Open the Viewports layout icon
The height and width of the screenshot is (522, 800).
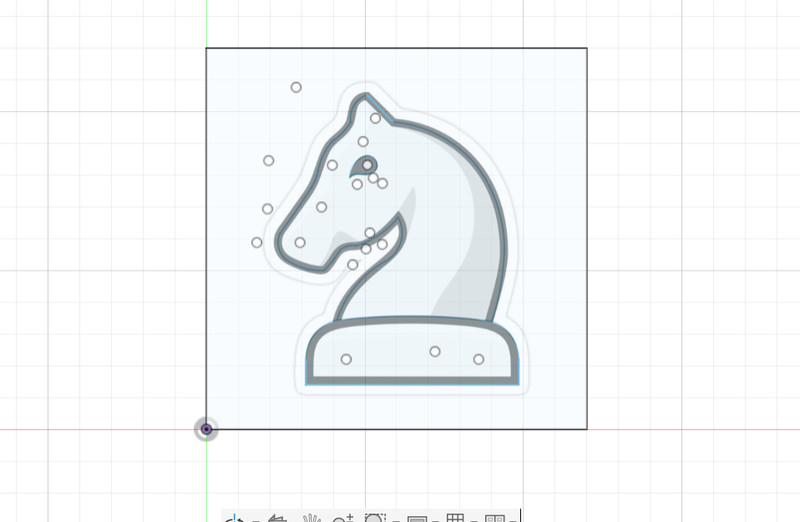pyautogui.click(x=494, y=517)
